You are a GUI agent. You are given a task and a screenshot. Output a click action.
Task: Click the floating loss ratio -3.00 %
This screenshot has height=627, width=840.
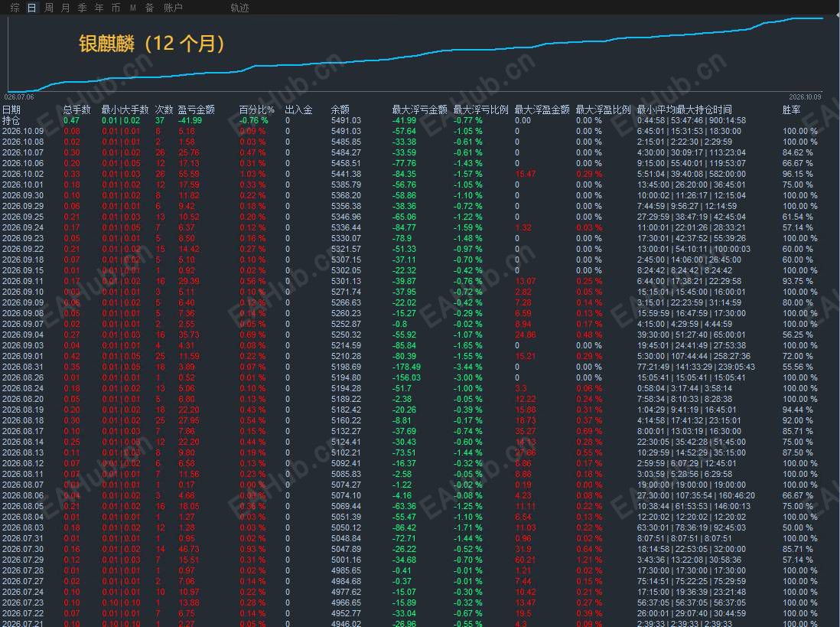point(467,378)
